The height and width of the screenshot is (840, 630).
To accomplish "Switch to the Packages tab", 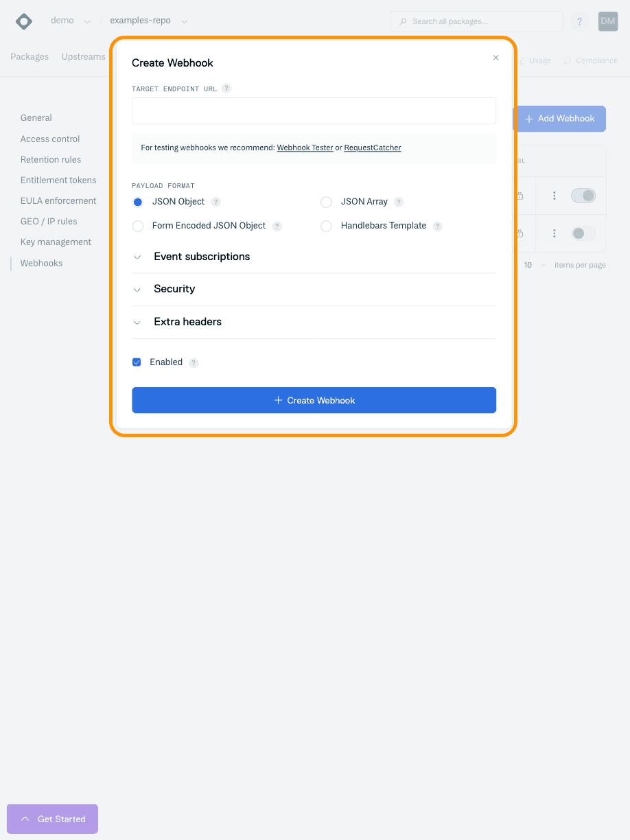I will coord(30,56).
